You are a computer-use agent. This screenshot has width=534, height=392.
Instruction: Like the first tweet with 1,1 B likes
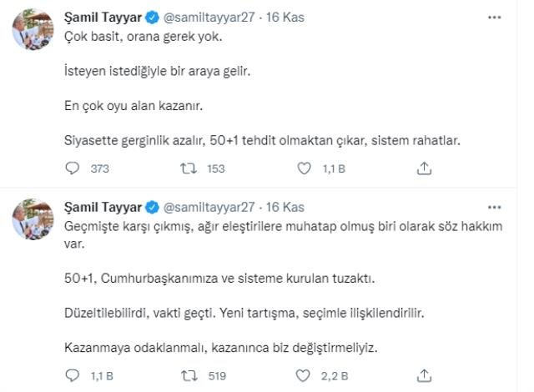tap(304, 168)
